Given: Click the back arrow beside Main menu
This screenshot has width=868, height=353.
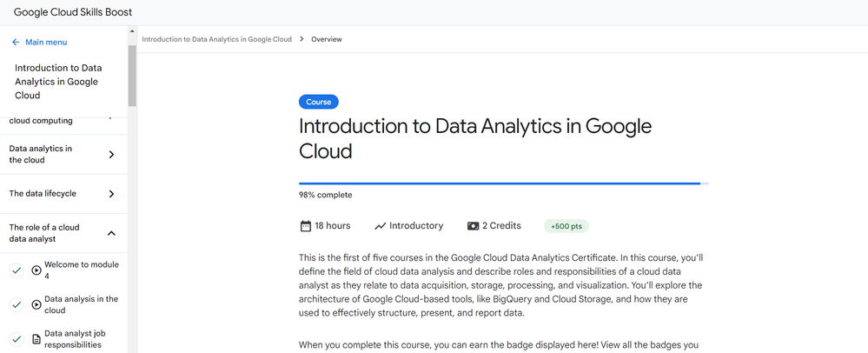Looking at the screenshot, I should [x=16, y=42].
